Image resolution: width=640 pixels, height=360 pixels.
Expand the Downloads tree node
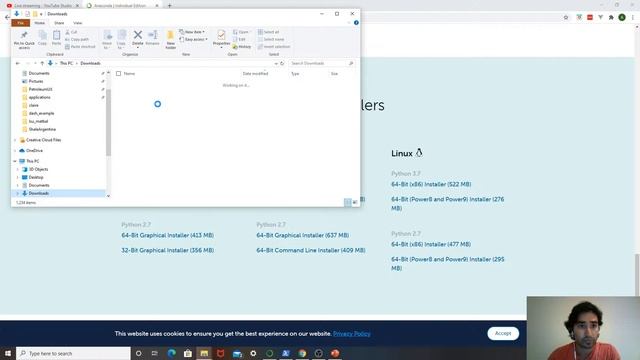click(x=18, y=193)
